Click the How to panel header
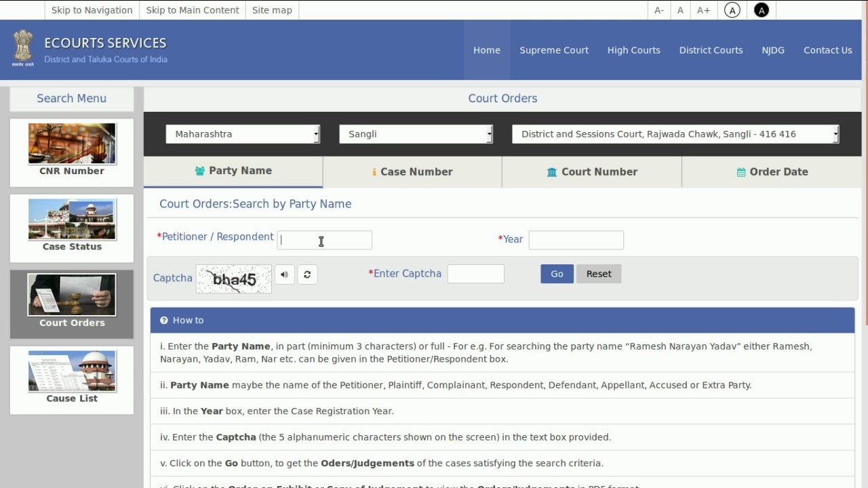The width and height of the screenshot is (868, 488). pyautogui.click(x=502, y=321)
